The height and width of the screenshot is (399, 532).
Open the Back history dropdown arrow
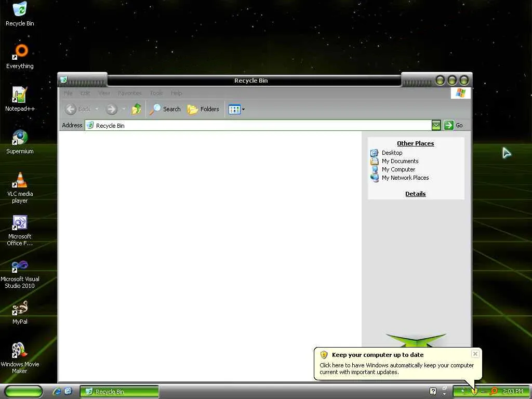point(97,109)
